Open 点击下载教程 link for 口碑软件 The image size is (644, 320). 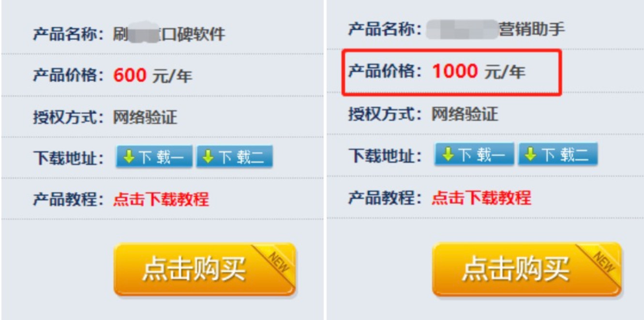tap(161, 199)
